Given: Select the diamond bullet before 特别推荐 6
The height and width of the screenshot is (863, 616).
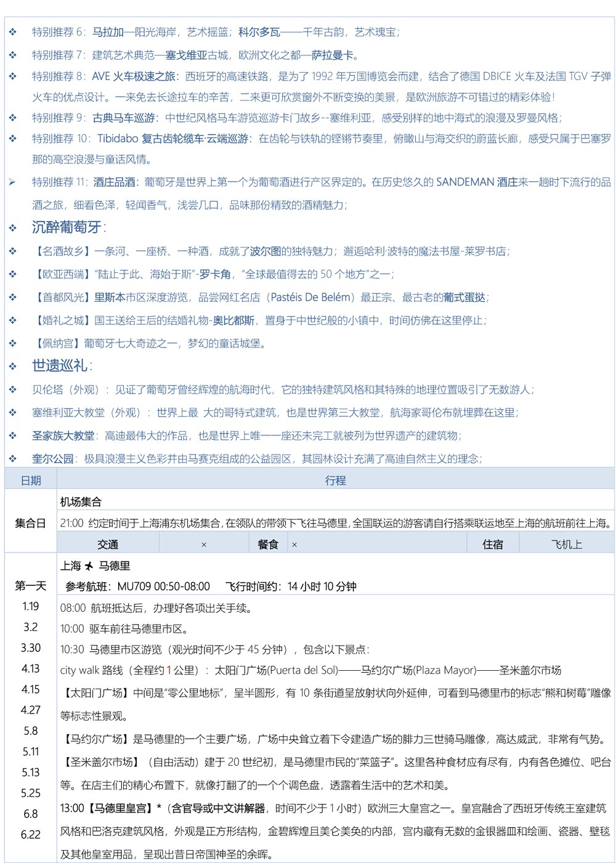Looking at the screenshot, I should [12, 32].
